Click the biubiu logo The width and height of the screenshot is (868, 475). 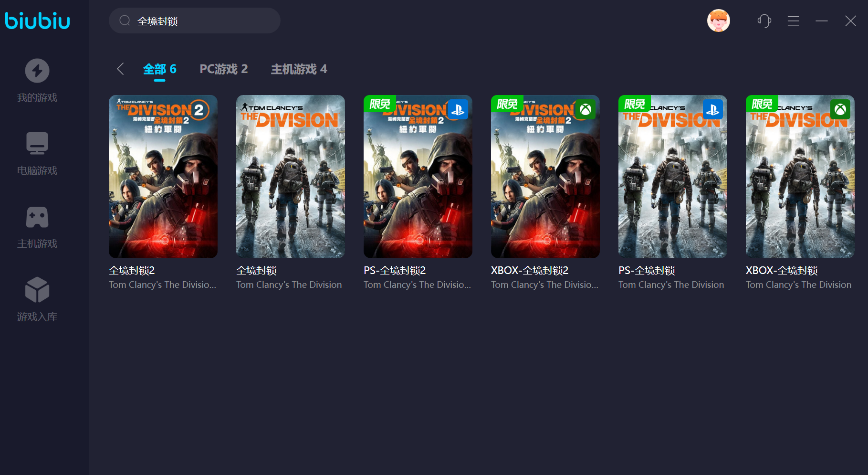coord(37,21)
